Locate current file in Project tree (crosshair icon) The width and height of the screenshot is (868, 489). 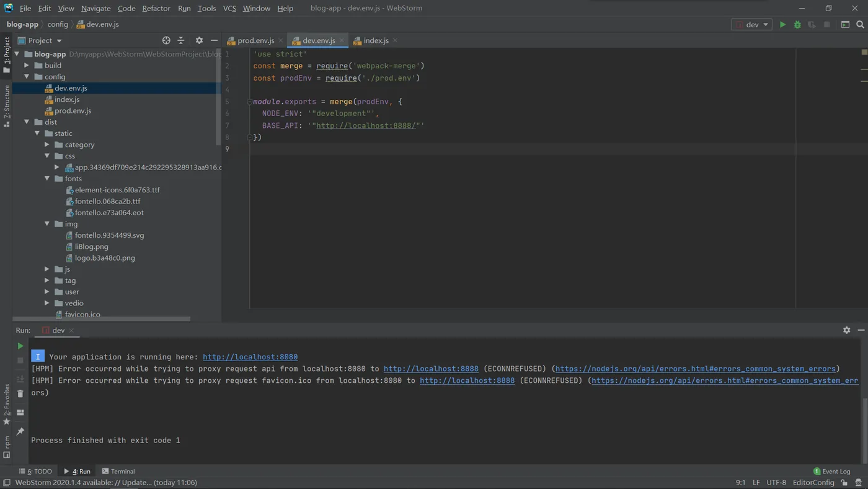point(166,40)
